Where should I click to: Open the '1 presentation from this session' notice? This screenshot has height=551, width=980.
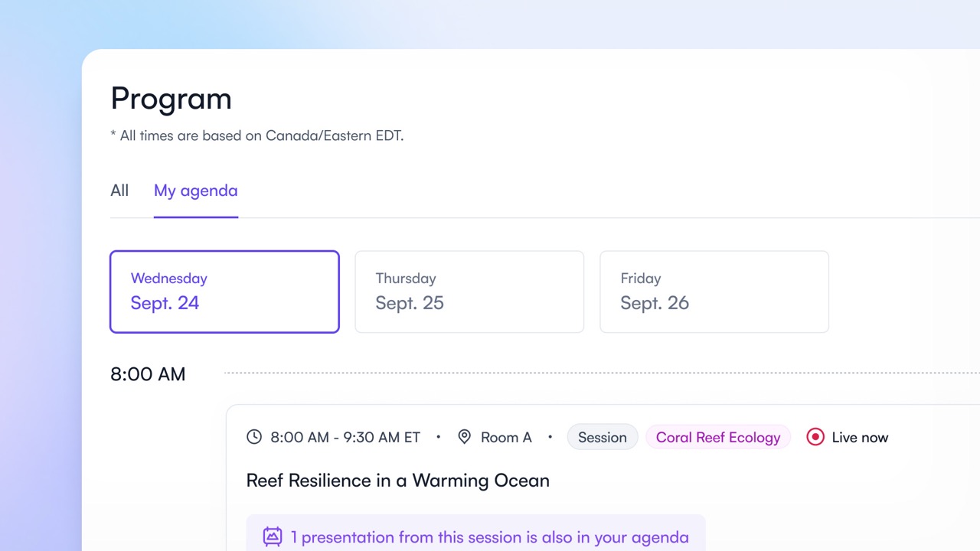tap(489, 537)
